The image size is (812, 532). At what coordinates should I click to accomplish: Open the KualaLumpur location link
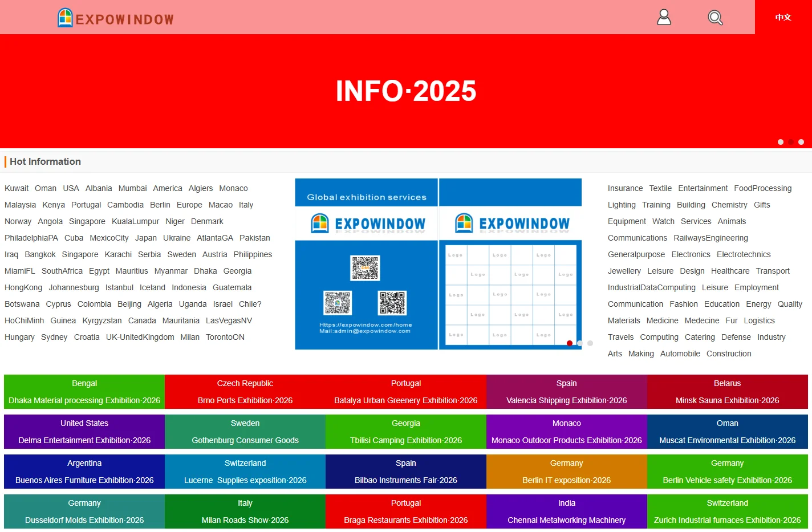136,221
